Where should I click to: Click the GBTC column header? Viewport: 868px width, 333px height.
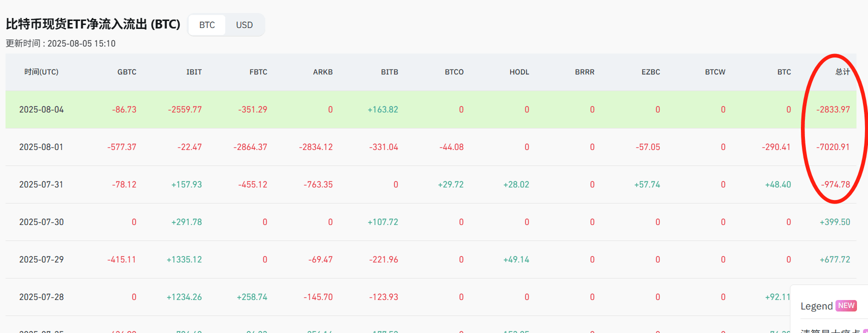127,72
